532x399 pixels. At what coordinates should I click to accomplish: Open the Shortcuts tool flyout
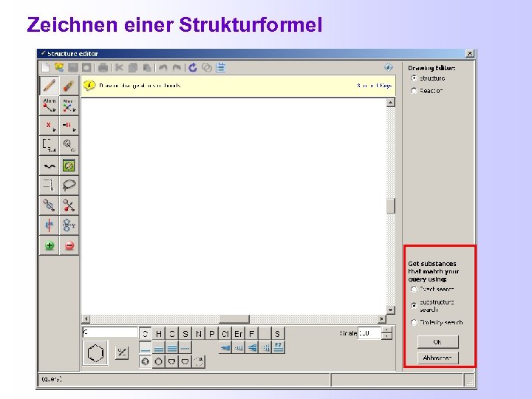tap(69, 106)
